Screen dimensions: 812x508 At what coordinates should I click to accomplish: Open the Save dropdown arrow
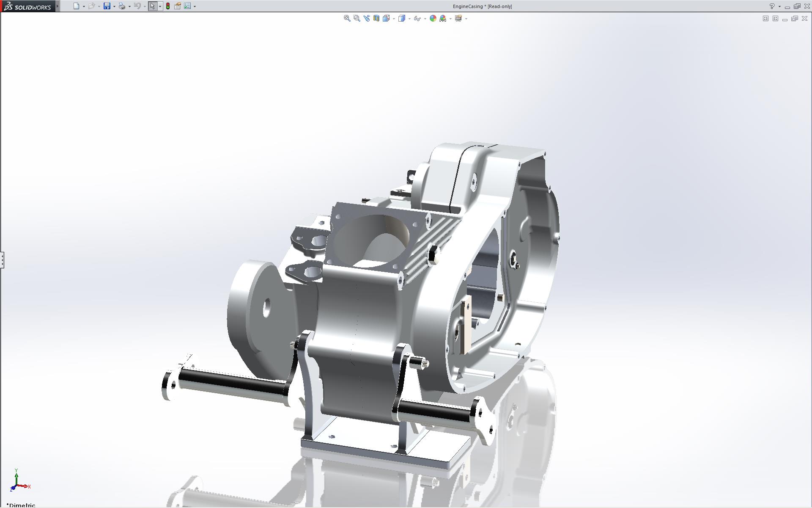tap(114, 6)
